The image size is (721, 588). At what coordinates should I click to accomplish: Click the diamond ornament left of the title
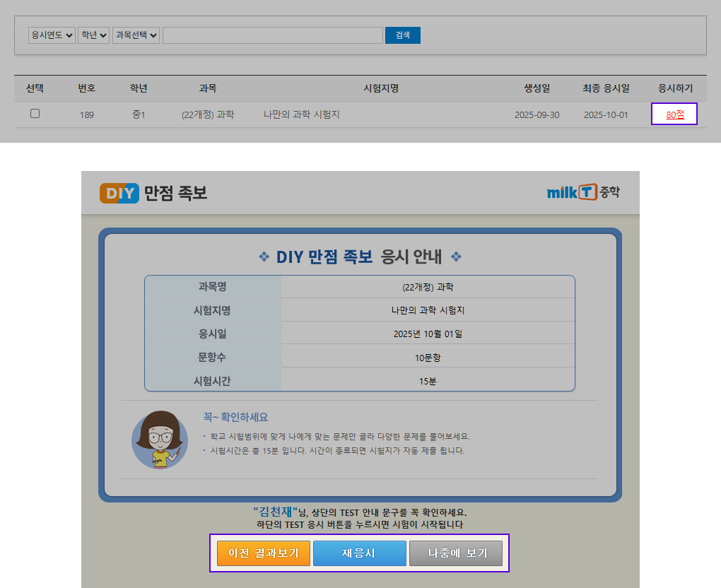pyautogui.click(x=264, y=257)
